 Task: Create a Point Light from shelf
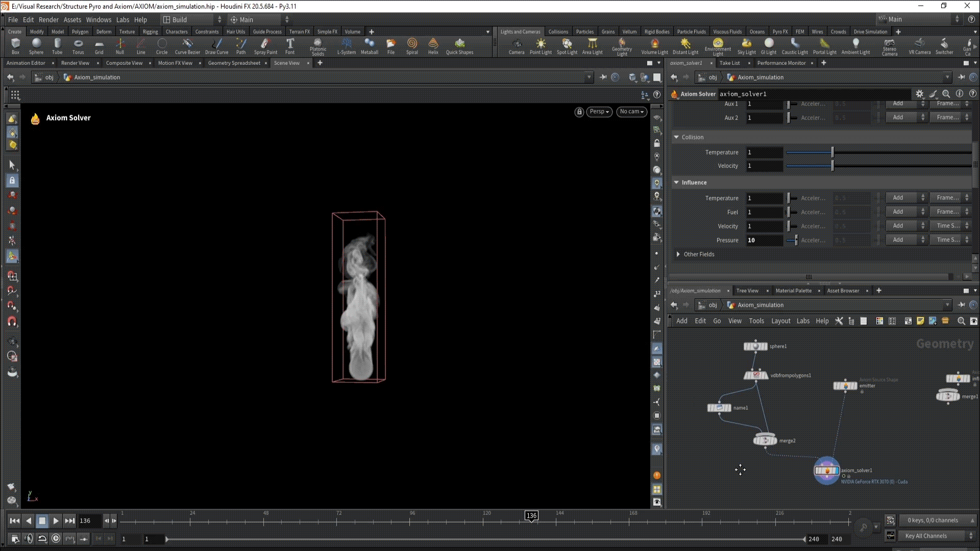(540, 46)
